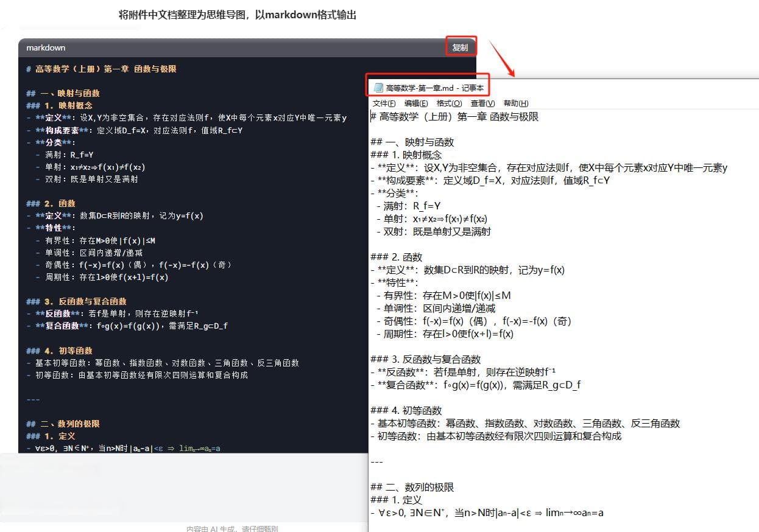Click the 4. 初等函数 heading in the code block

(59, 351)
